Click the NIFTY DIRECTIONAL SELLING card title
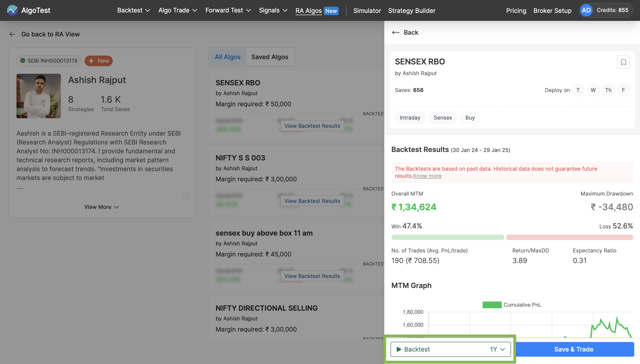The height and width of the screenshot is (364, 640). 267,308
